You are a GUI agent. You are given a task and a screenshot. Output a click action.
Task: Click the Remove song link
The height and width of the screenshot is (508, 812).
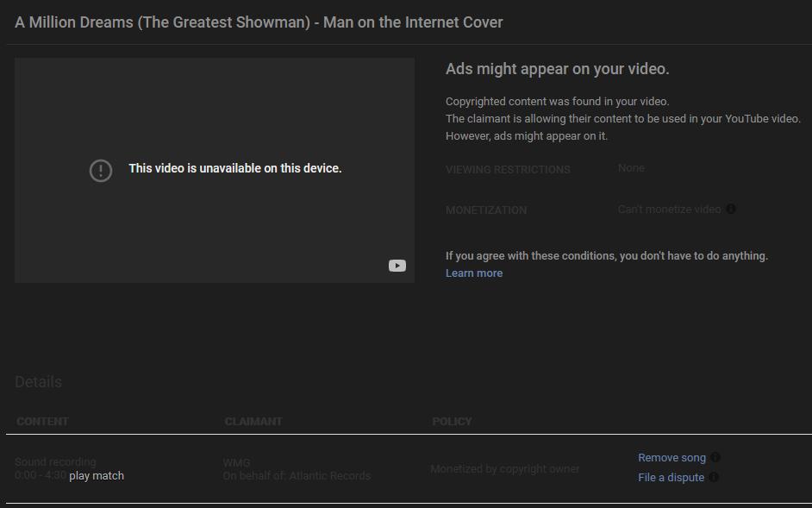[x=671, y=458]
